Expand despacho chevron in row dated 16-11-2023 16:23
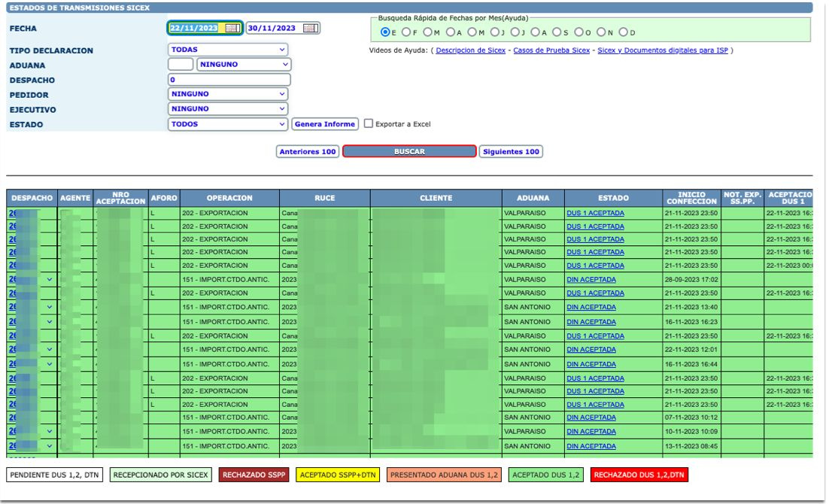This screenshot has height=504, width=829. tap(50, 321)
